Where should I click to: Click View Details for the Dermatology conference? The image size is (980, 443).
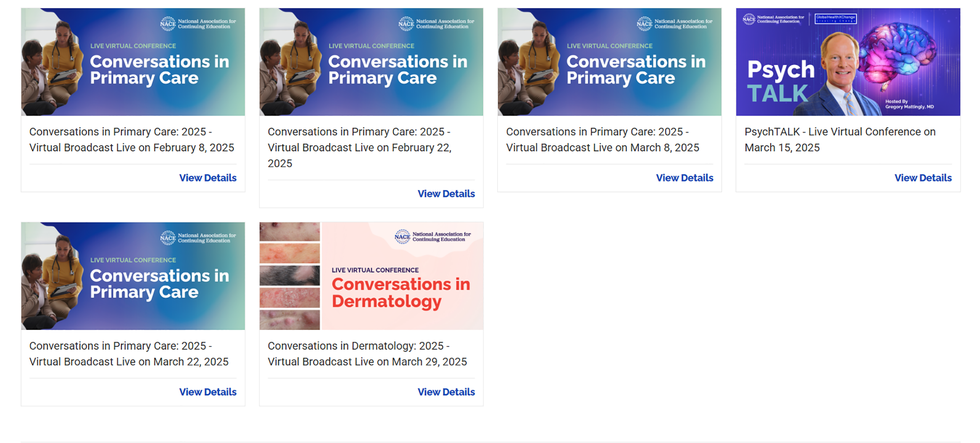point(446,392)
